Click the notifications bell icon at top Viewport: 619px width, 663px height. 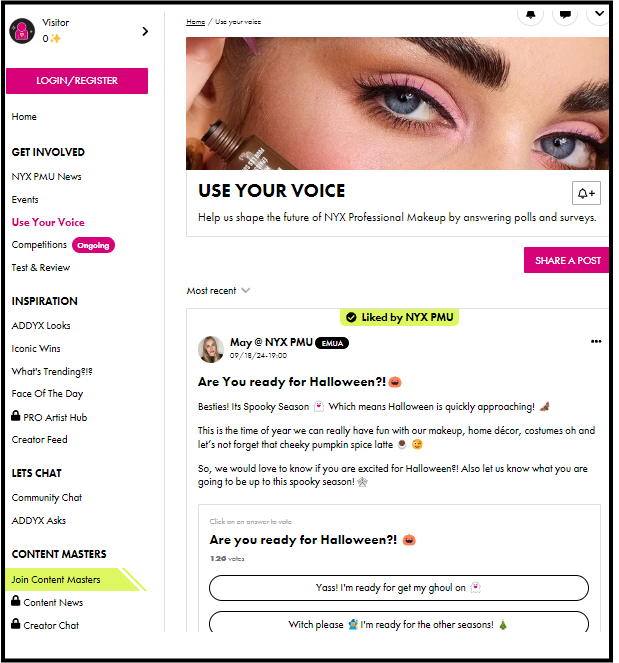pyautogui.click(x=530, y=15)
